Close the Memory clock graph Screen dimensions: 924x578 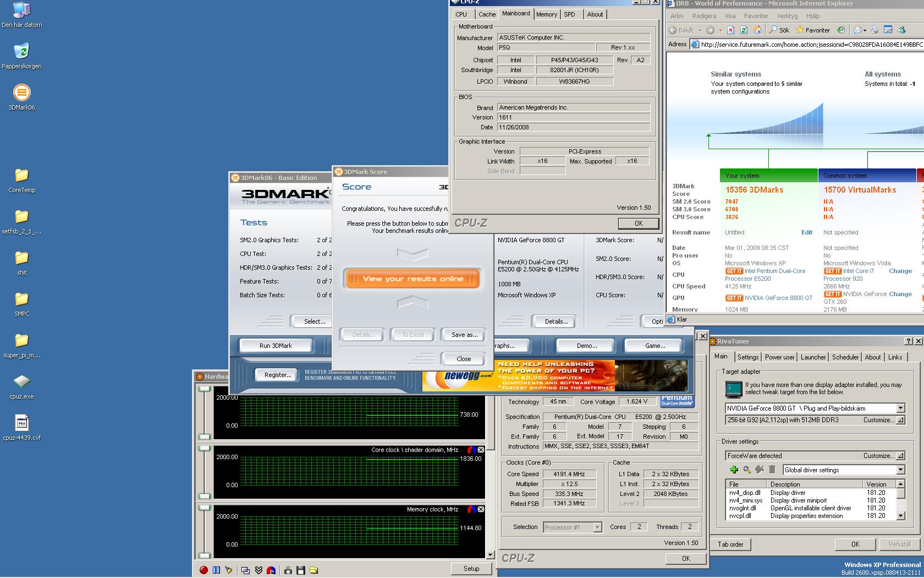[x=481, y=509]
